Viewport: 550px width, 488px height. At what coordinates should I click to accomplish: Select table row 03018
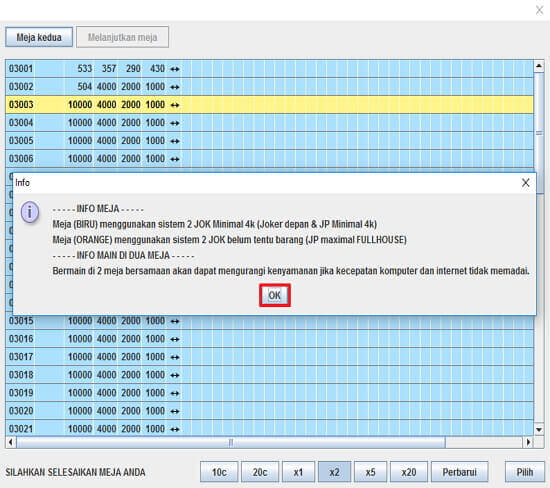tap(269, 375)
